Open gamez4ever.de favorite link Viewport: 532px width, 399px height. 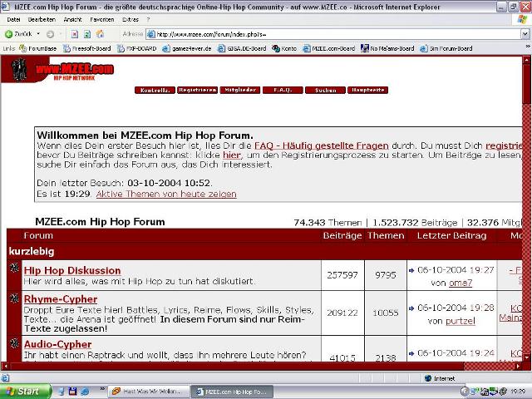(186, 48)
